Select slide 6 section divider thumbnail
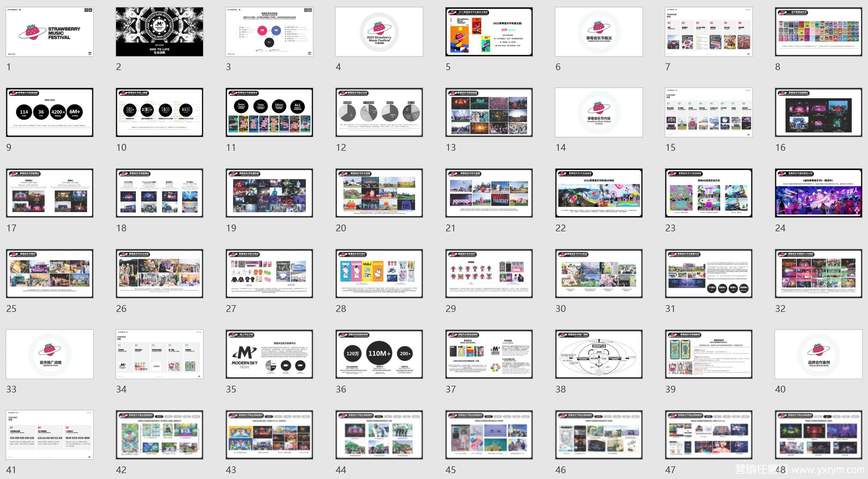Screen dimensions: 868x479 point(599,32)
